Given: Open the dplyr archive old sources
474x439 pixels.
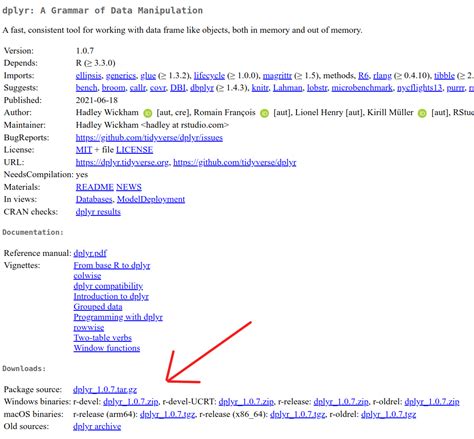Looking at the screenshot, I should (97, 426).
